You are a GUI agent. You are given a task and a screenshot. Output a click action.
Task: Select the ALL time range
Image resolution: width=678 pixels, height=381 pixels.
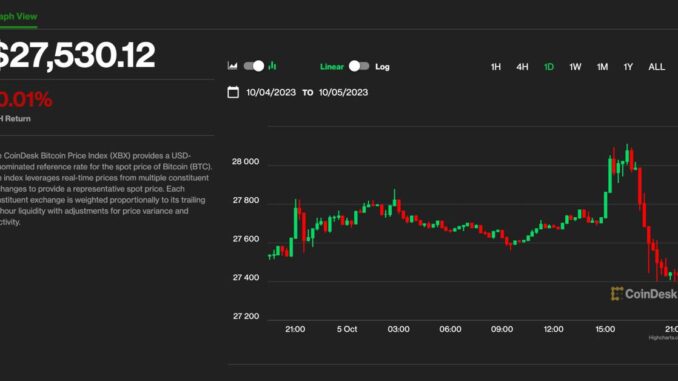656,67
